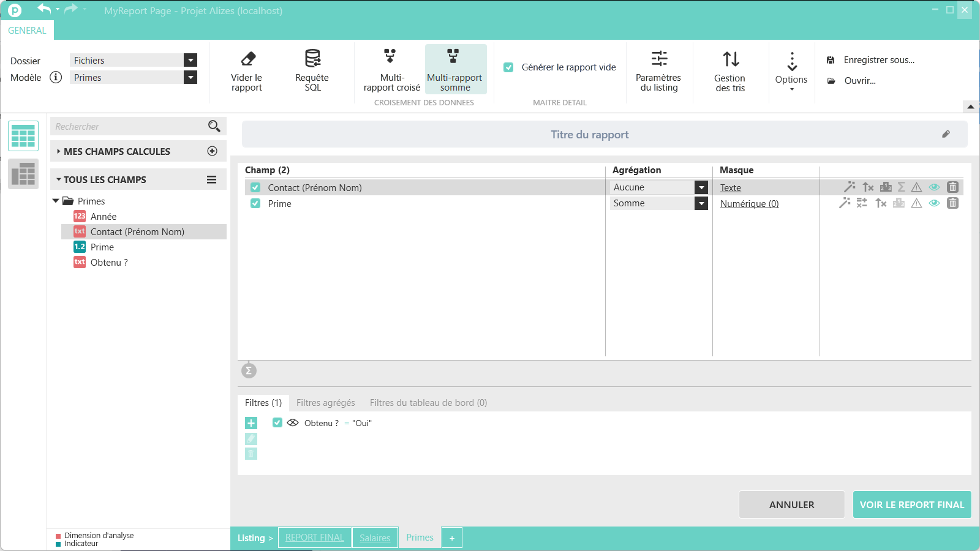Add a new calculated field with plus icon
980x551 pixels.
point(213,151)
